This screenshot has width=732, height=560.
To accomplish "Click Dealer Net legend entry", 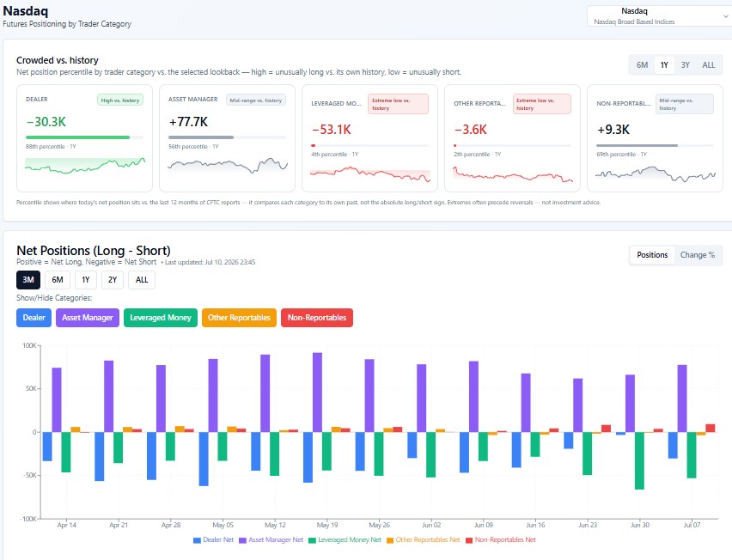I will (213, 540).
